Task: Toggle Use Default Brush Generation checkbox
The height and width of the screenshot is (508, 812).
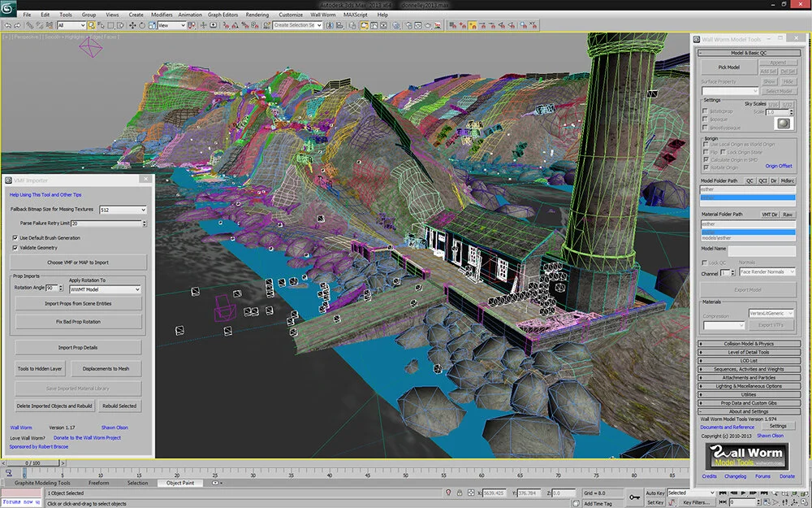Action: point(15,238)
